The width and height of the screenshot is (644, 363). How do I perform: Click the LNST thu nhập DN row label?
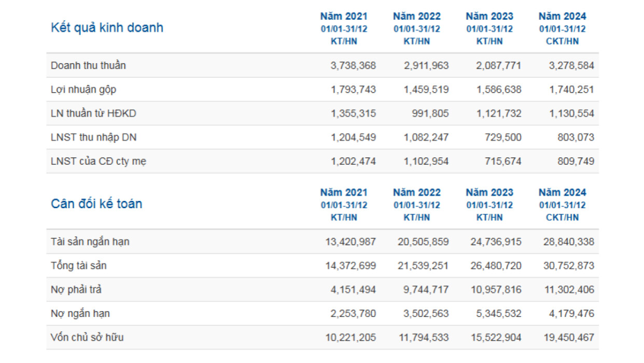pos(94,137)
